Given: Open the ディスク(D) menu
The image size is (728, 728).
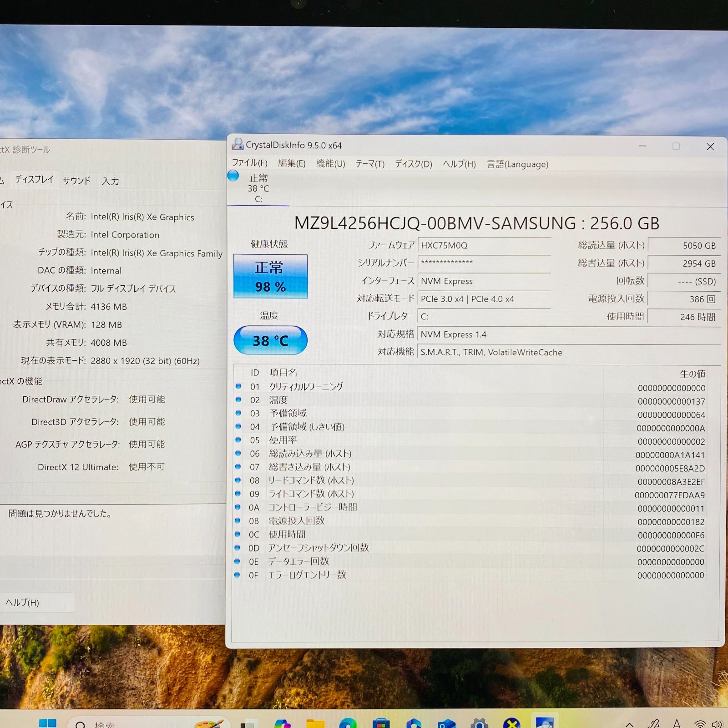Looking at the screenshot, I should (x=413, y=164).
